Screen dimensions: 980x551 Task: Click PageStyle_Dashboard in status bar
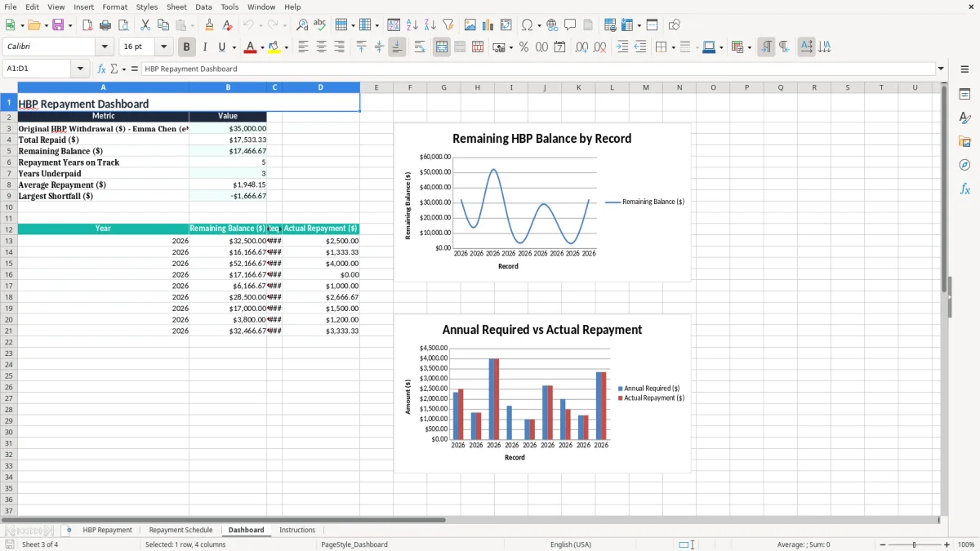[x=354, y=544]
